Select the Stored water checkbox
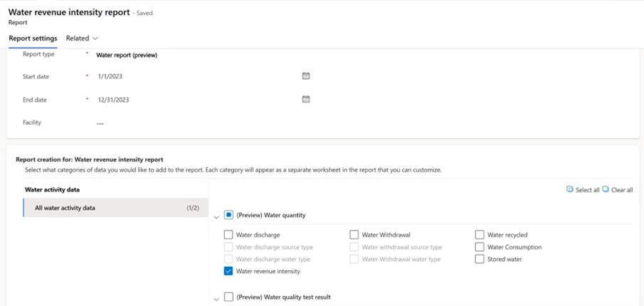The height and width of the screenshot is (306, 644). click(x=480, y=259)
